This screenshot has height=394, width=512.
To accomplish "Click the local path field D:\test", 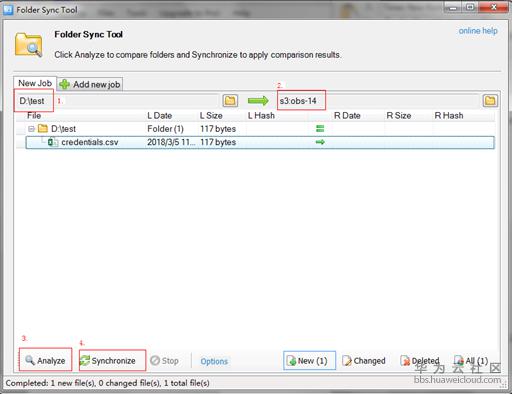I will (x=117, y=101).
